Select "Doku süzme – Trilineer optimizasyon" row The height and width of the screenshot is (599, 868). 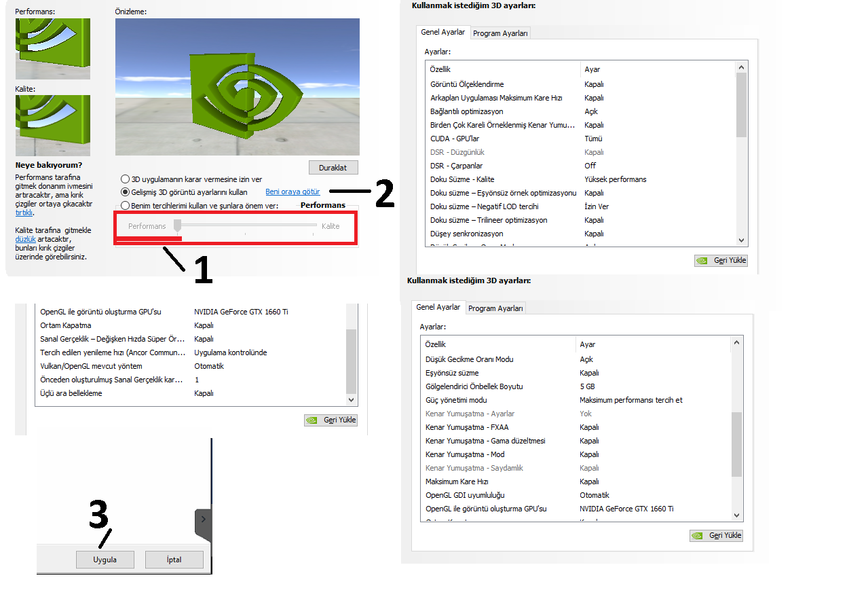580,220
